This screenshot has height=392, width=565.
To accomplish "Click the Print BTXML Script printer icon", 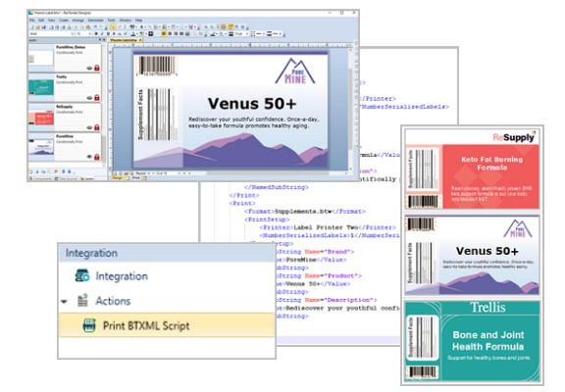I will (x=89, y=325).
